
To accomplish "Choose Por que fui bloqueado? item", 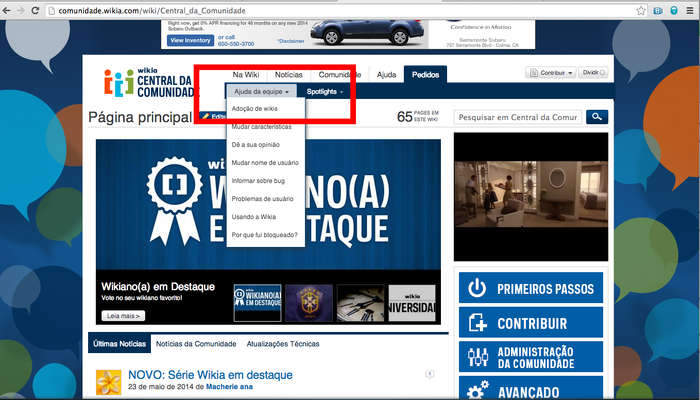I will pos(266,235).
